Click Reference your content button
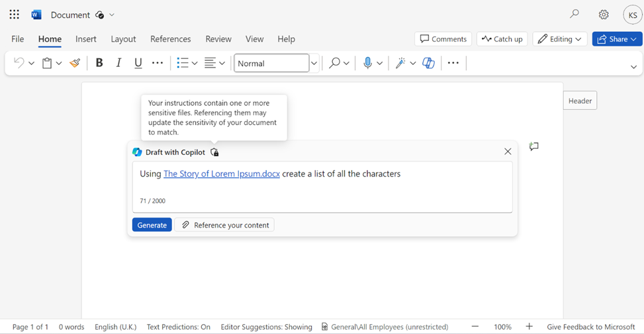 [x=224, y=225]
